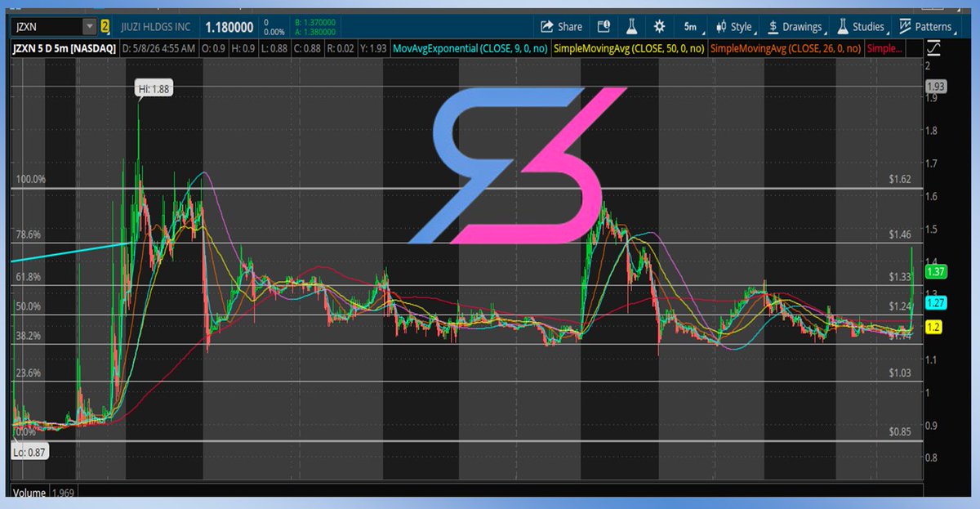This screenshot has height=509, width=980.
Task: Click the green 1.37 price axis tag
Action: (x=935, y=271)
